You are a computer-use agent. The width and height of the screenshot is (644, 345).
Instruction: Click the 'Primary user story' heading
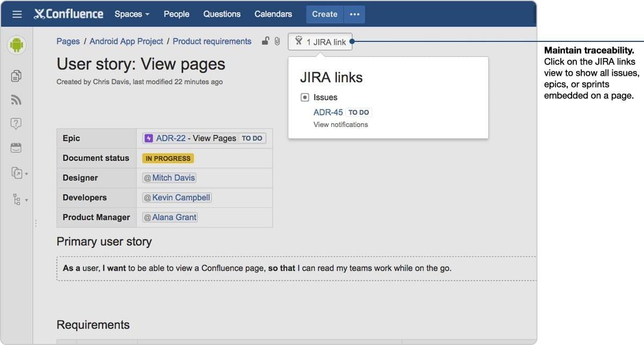(104, 242)
